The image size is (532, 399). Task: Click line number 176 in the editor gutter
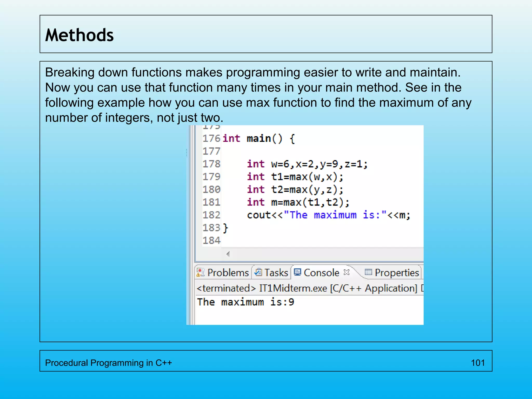[x=211, y=138]
